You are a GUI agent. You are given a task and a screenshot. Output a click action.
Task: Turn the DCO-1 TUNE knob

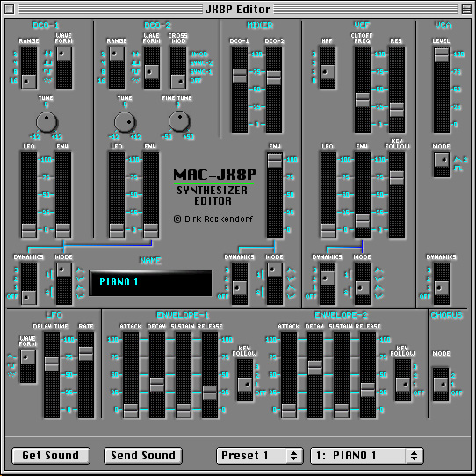click(47, 122)
